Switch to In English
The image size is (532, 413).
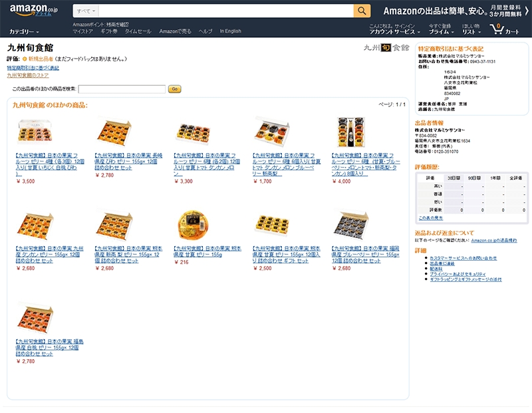tap(230, 31)
